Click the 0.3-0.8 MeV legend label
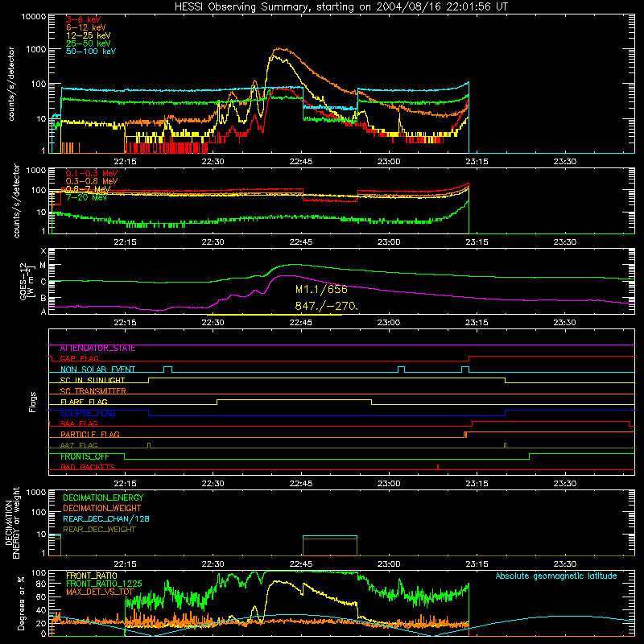This screenshot has height=644, width=644. pyautogui.click(x=92, y=181)
